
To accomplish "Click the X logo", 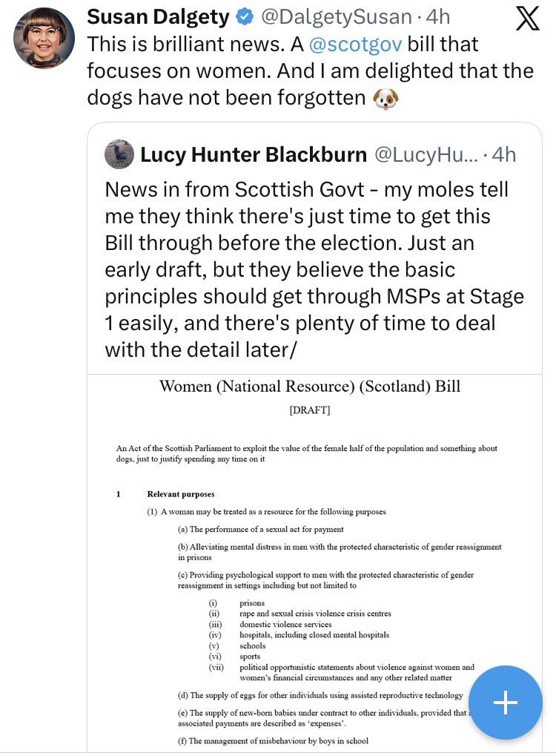I will [x=527, y=19].
